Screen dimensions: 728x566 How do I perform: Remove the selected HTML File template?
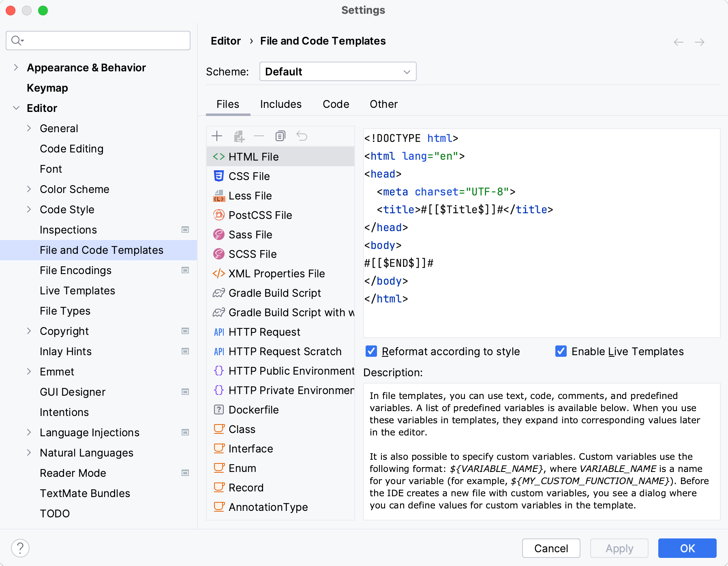[259, 136]
